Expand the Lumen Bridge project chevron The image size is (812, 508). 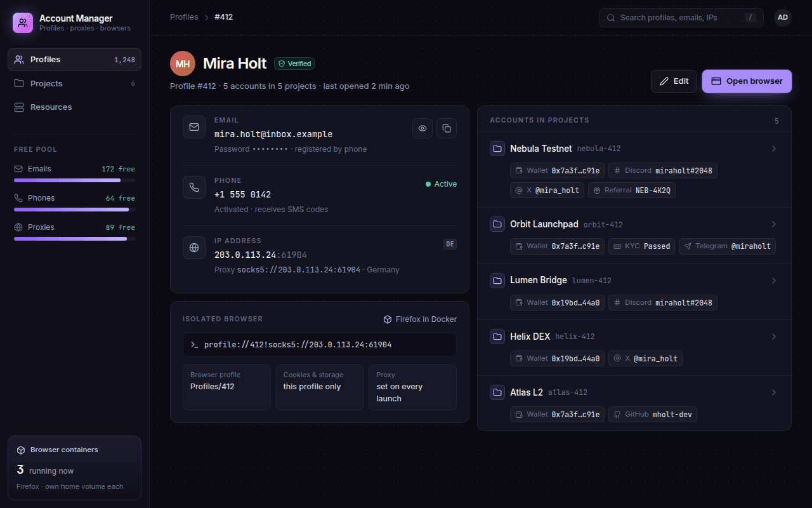click(773, 281)
